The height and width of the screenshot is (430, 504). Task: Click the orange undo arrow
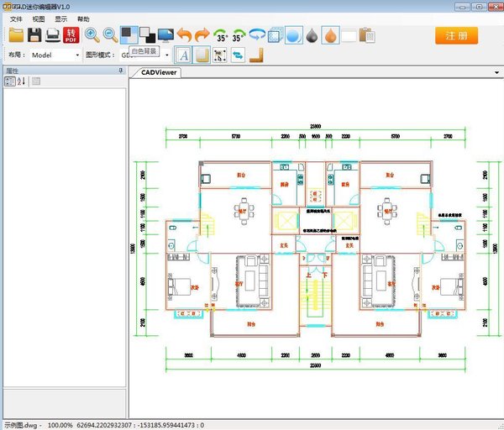[x=184, y=35]
